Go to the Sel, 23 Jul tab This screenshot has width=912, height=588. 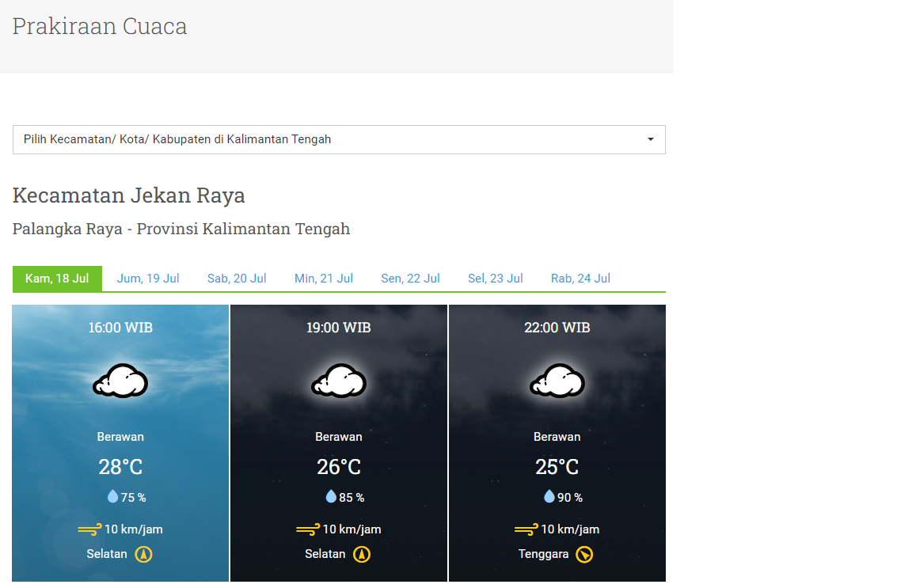[495, 279]
